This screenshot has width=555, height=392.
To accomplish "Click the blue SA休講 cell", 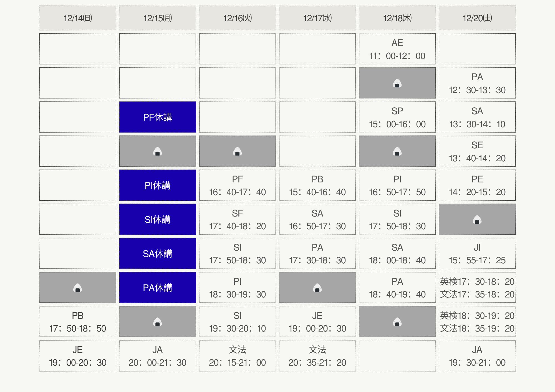I will 157,253.
